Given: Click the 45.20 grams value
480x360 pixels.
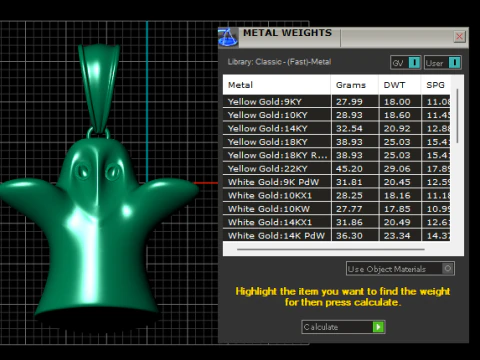Looking at the screenshot, I should pyautogui.click(x=349, y=169).
